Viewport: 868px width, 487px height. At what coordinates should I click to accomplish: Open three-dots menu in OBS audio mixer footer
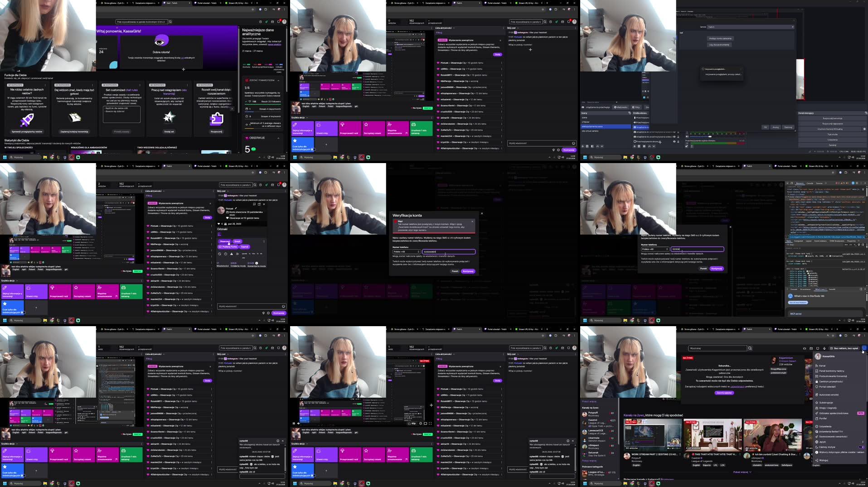(692, 146)
